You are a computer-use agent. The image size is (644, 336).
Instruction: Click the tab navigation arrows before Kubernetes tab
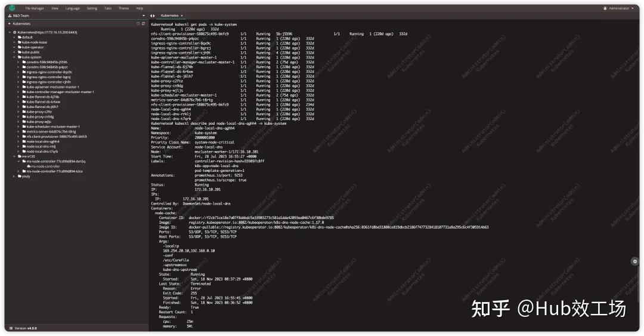pyautogui.click(x=153, y=16)
